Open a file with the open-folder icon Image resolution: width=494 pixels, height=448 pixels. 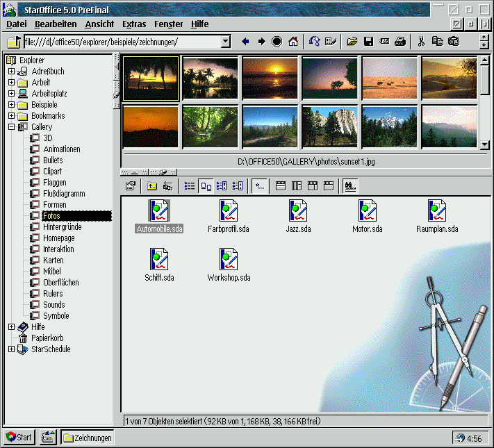point(352,41)
